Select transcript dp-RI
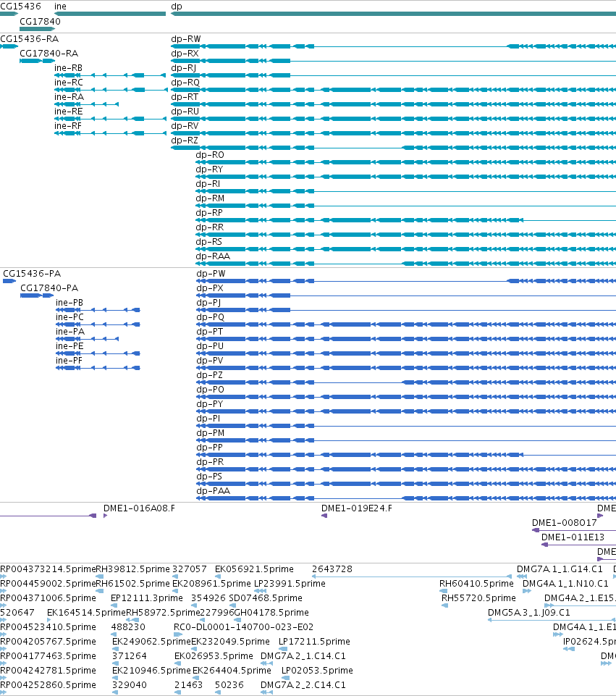The height and width of the screenshot is (696, 616). pyautogui.click(x=208, y=184)
